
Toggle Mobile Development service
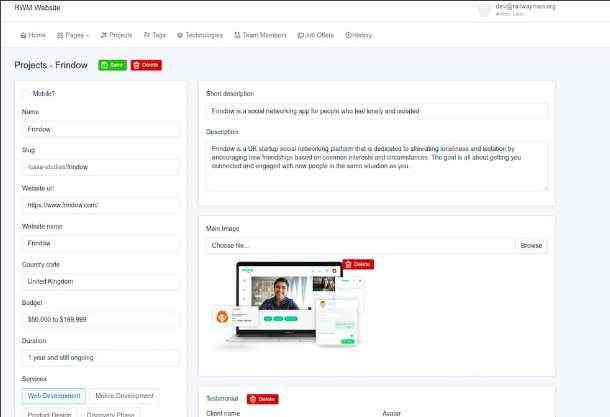pyautogui.click(x=125, y=396)
